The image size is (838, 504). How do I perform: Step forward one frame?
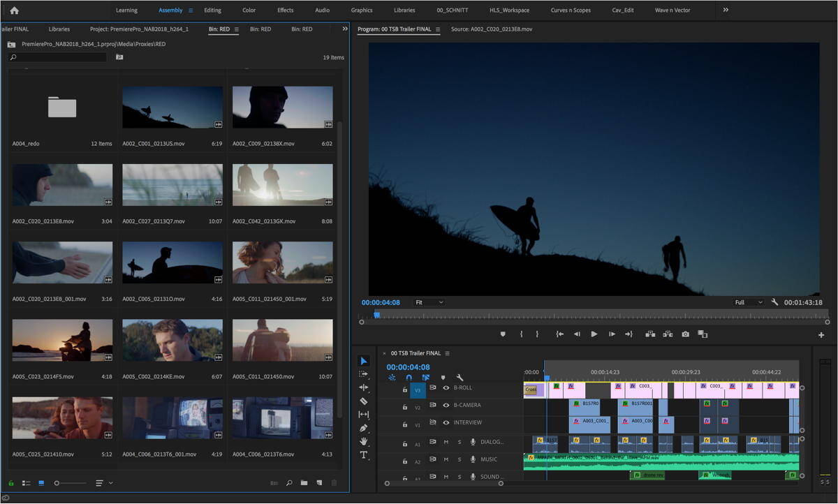(x=612, y=334)
